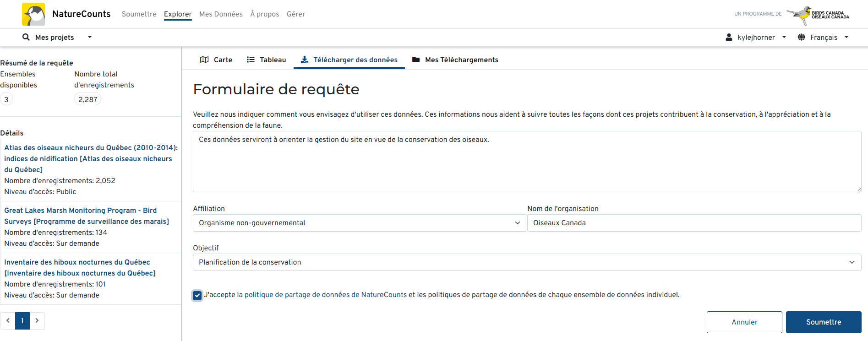Screen dimensions: 868x341
Task: Click the map icon for Carte
Action: 204,60
